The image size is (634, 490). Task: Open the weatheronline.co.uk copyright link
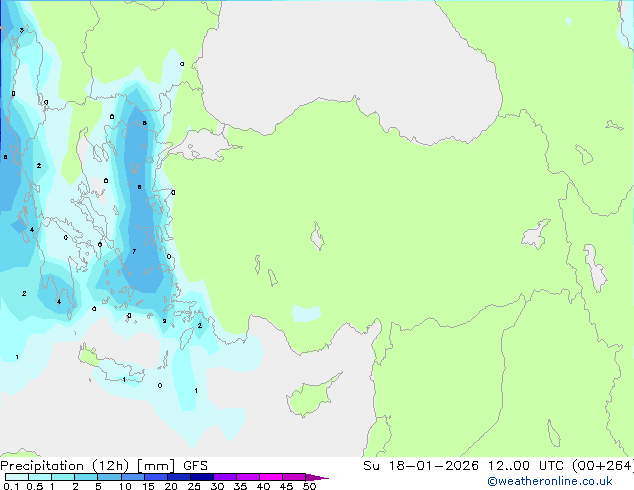(549, 481)
